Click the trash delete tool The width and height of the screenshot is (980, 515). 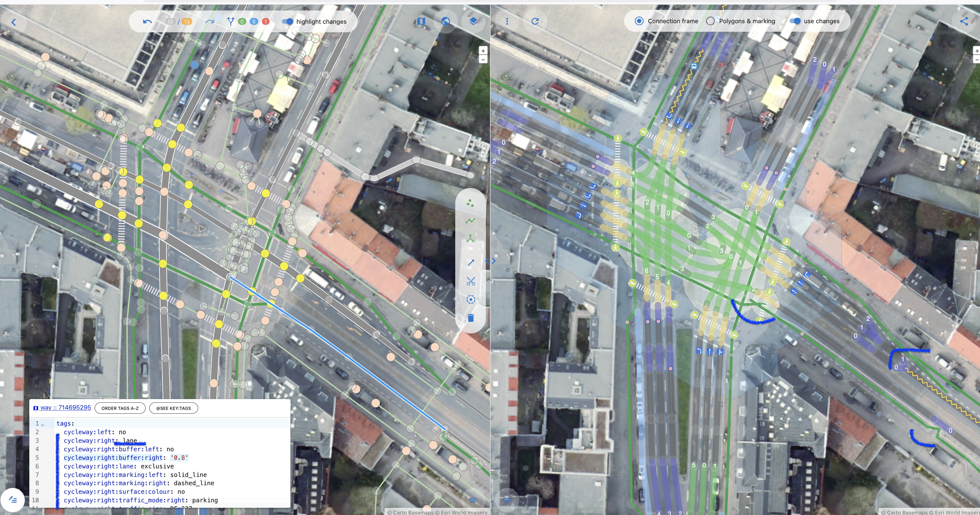pyautogui.click(x=471, y=318)
